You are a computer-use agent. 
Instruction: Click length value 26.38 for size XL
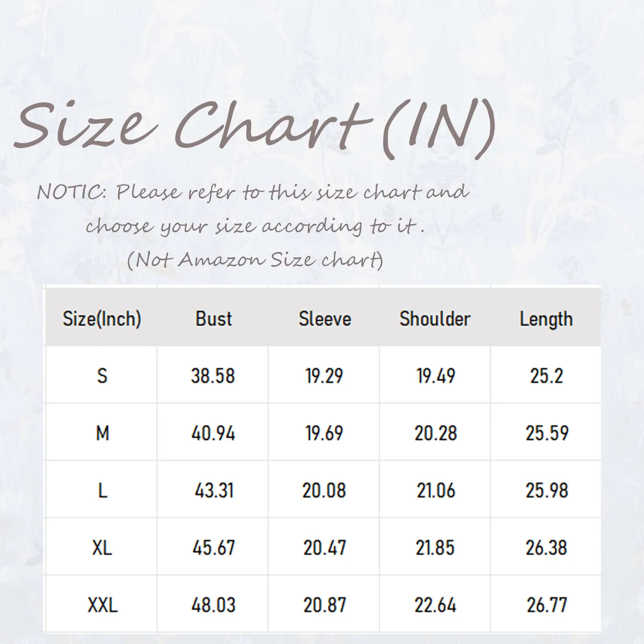tap(546, 548)
